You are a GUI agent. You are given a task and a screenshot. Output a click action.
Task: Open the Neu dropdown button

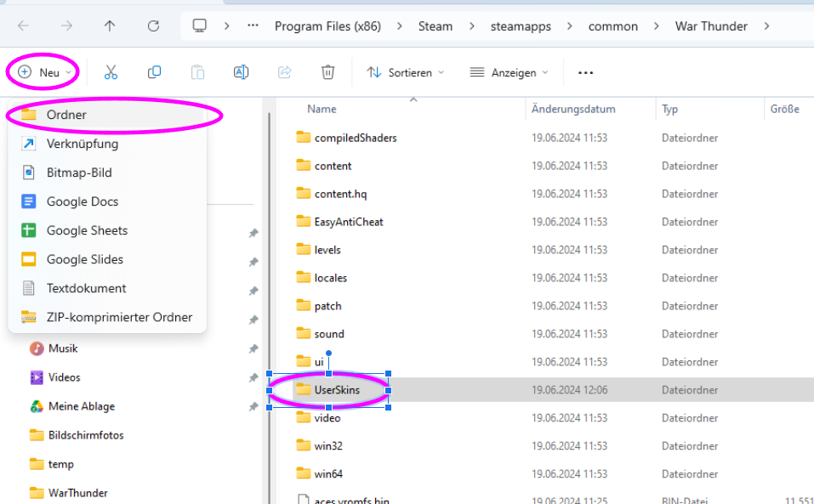click(x=44, y=72)
